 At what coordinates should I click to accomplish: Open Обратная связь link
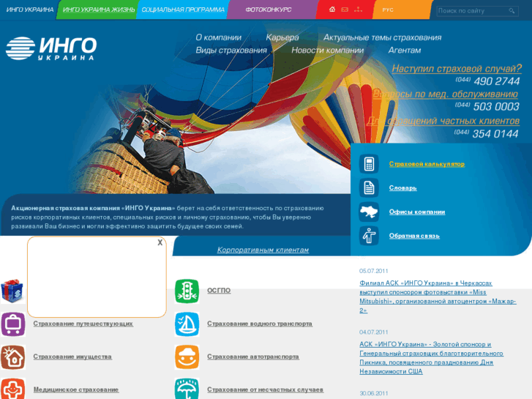click(414, 236)
